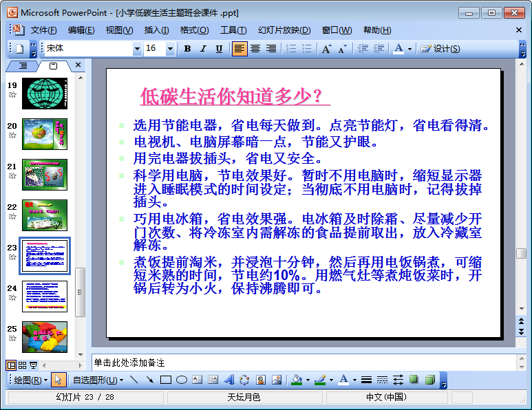Open the 幻灯片放映(D) menu
532x410 pixels.
284,30
